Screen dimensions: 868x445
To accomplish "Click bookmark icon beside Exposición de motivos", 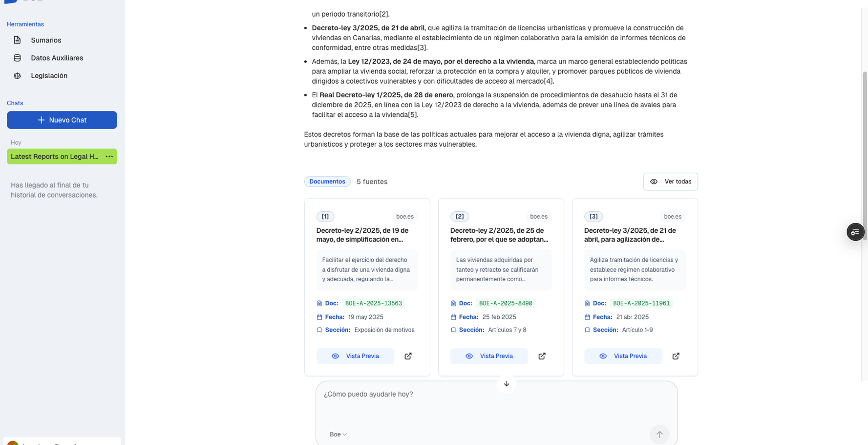I will (319, 330).
